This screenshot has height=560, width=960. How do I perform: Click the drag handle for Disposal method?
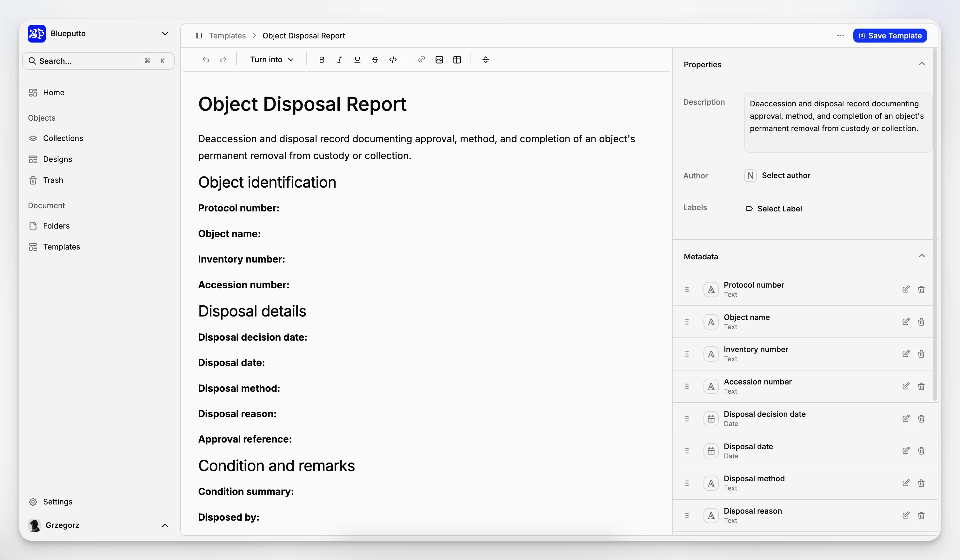click(x=687, y=483)
